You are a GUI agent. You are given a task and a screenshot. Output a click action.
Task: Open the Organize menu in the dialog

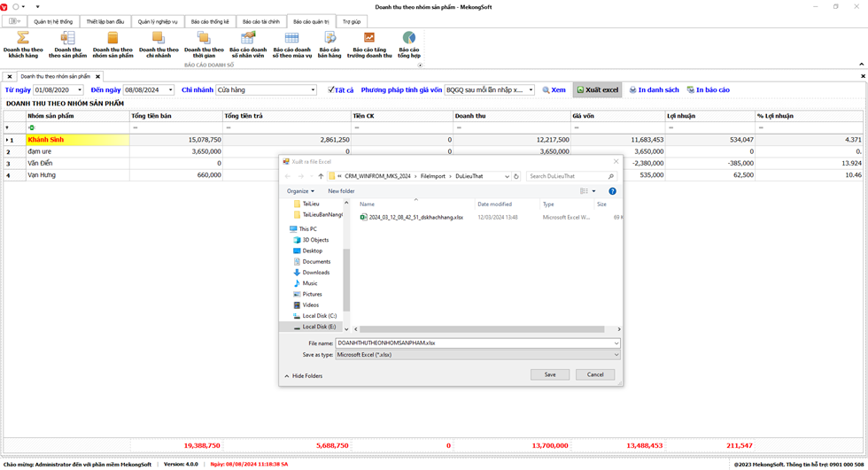[300, 191]
